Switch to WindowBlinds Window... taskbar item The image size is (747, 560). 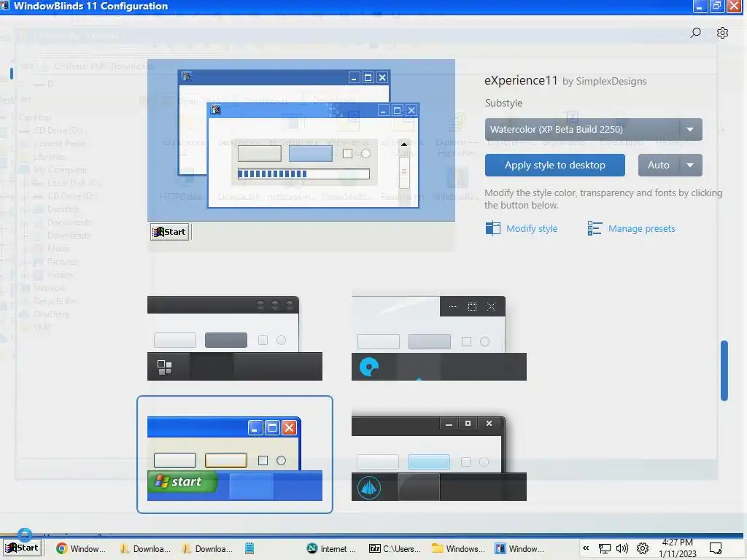tap(520, 549)
